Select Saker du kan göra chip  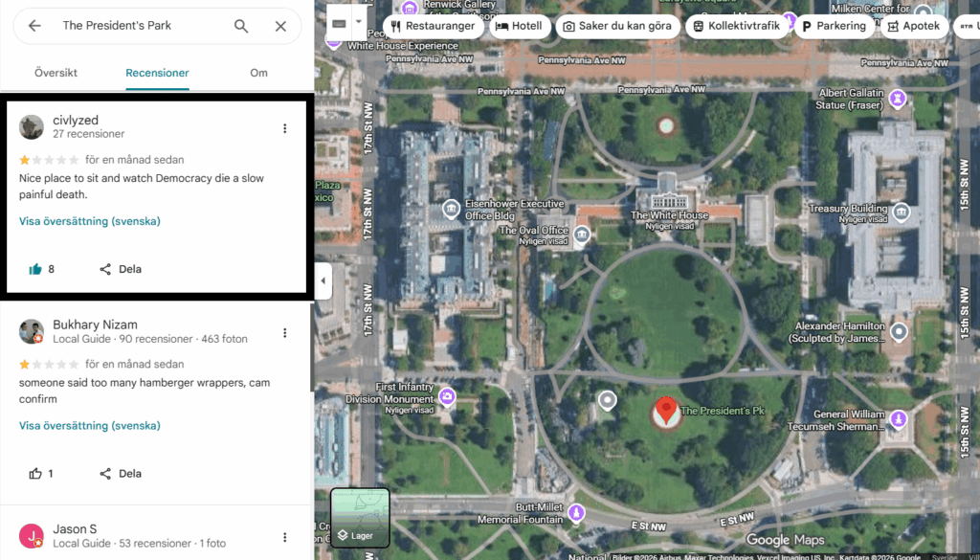[617, 26]
